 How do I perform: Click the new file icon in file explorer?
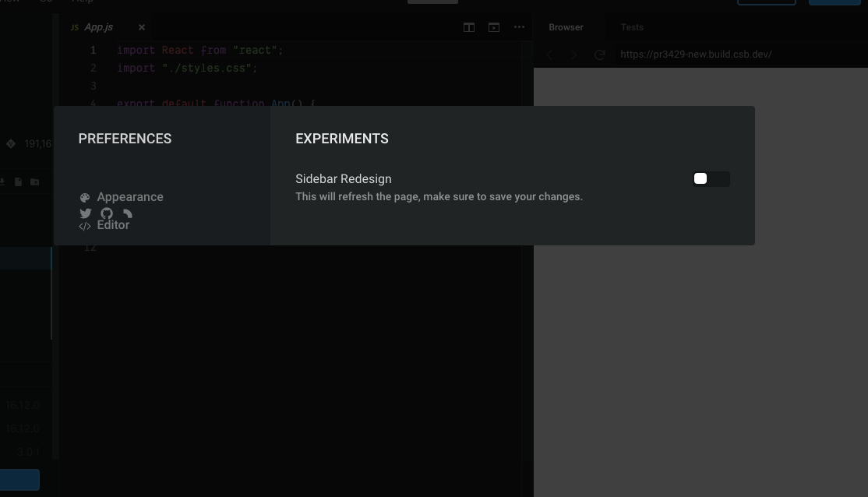point(18,182)
